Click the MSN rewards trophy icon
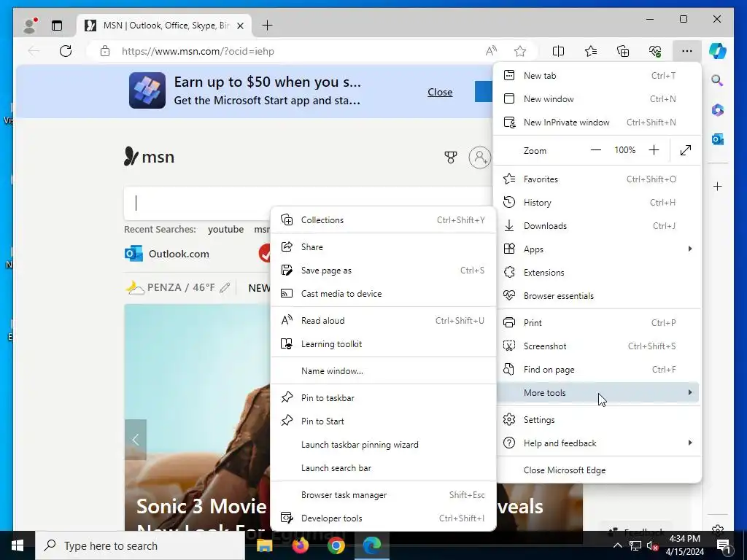The image size is (747, 560). [x=451, y=157]
